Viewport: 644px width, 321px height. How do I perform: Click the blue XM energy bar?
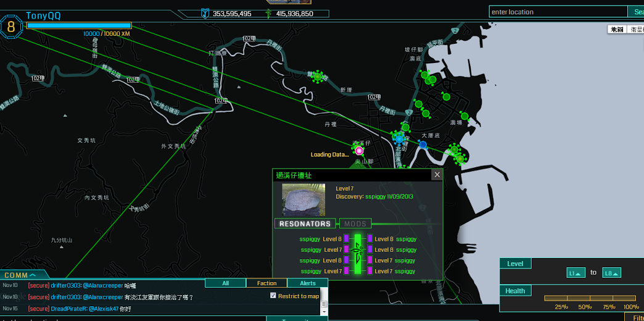coord(79,25)
